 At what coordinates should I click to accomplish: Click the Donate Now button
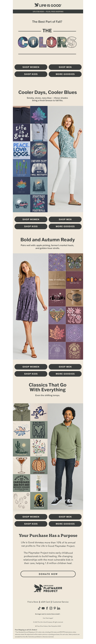click(48, 574)
